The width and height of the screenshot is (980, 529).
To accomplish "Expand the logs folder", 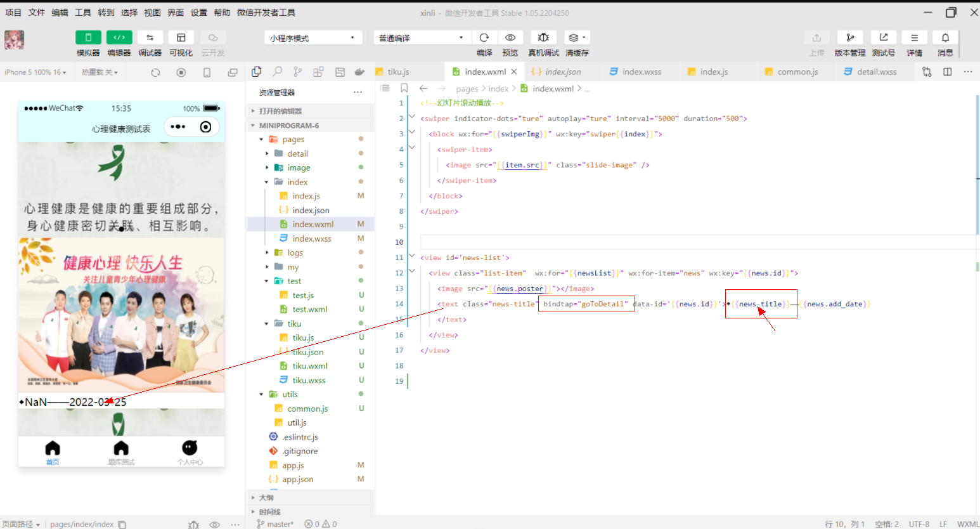I will [311, 252].
